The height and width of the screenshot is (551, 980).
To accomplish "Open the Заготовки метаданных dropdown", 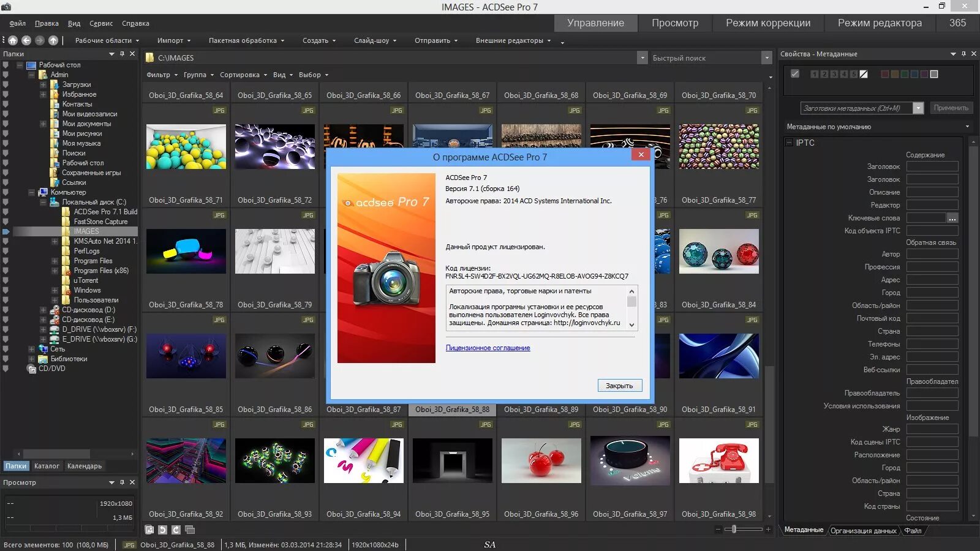I will 918,108.
